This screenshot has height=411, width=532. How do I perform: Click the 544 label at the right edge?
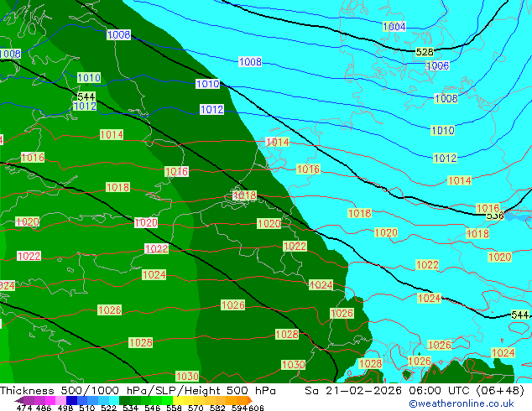click(x=520, y=315)
